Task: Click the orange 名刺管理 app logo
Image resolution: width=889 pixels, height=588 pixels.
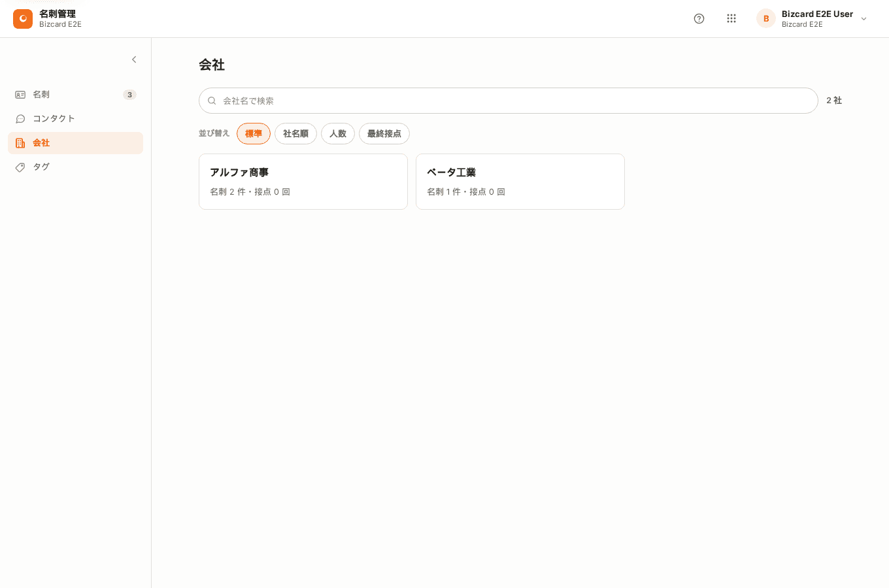Action: [23, 19]
